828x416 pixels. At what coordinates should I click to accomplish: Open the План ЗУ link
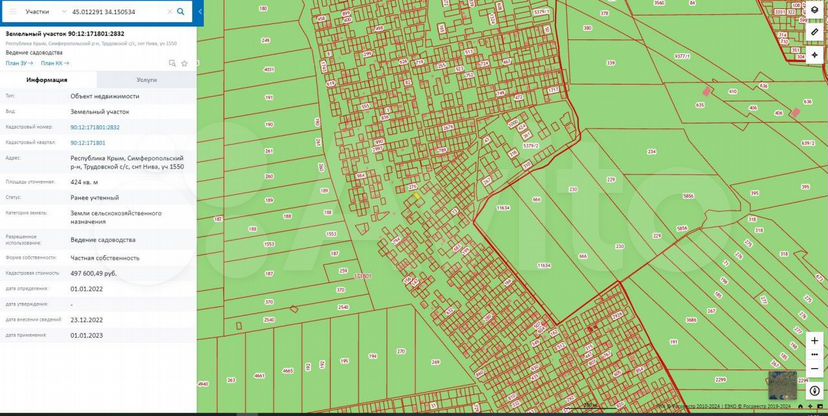[19, 63]
